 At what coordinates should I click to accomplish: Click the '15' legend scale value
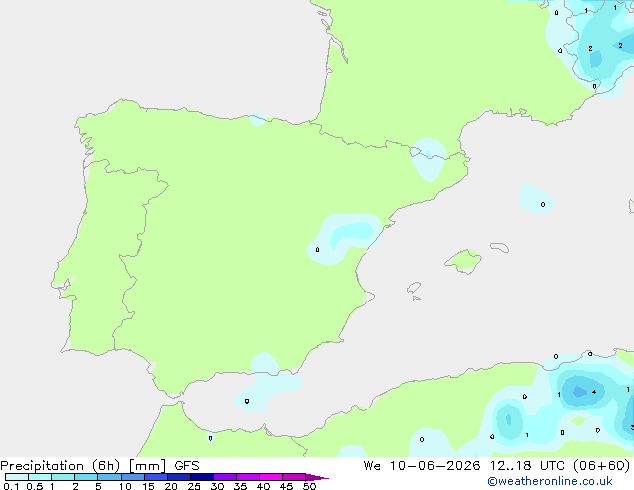148,486
